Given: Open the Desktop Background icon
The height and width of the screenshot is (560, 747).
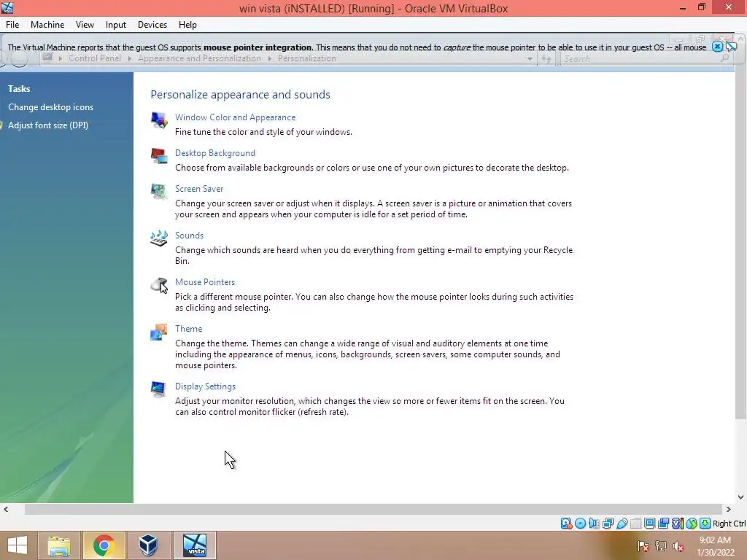Looking at the screenshot, I should [158, 155].
